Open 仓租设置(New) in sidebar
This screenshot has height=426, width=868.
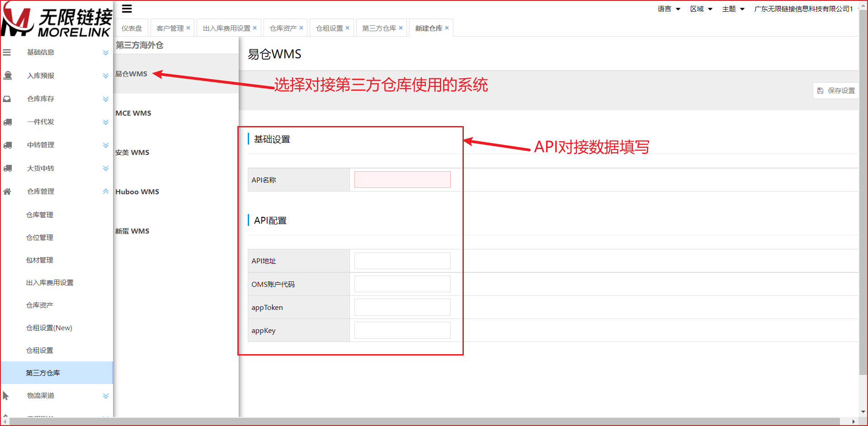click(x=49, y=328)
